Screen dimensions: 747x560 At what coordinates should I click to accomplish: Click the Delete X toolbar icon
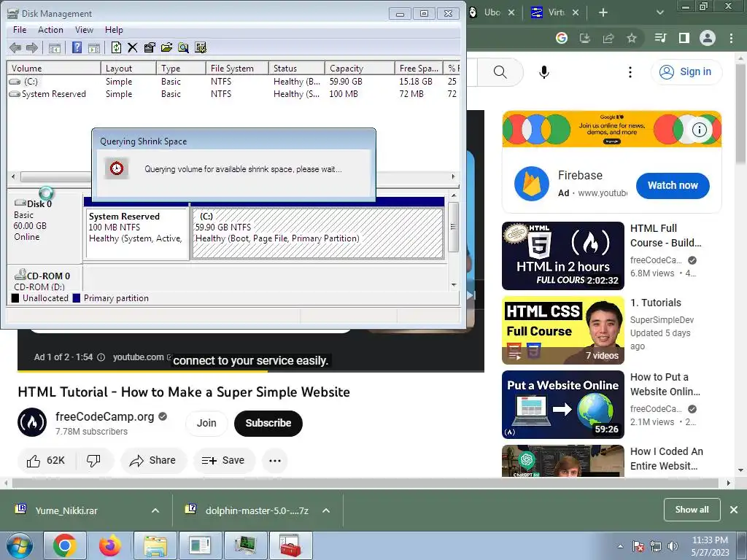pyautogui.click(x=133, y=47)
